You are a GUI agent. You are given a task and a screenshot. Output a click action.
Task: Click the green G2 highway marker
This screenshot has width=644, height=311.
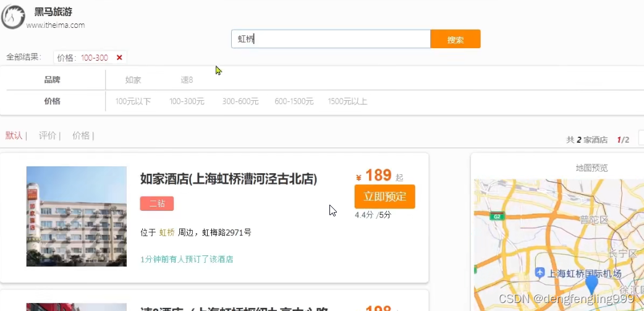coord(496,216)
